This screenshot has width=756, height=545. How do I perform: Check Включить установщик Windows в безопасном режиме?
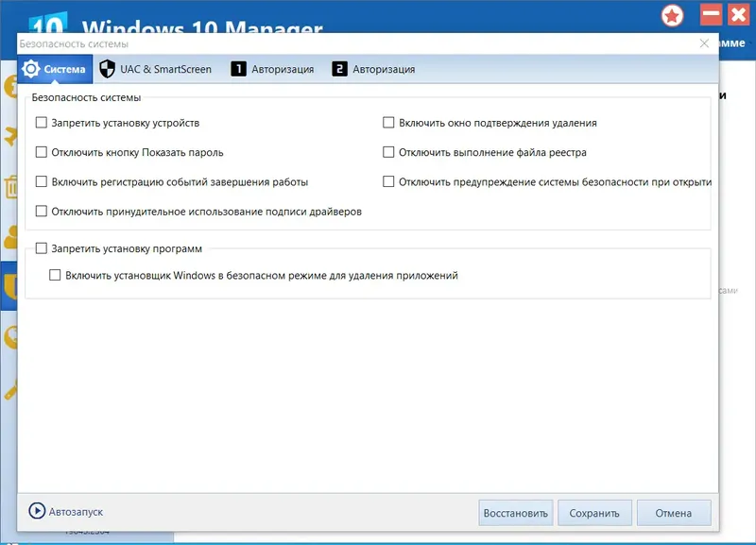tap(55, 275)
